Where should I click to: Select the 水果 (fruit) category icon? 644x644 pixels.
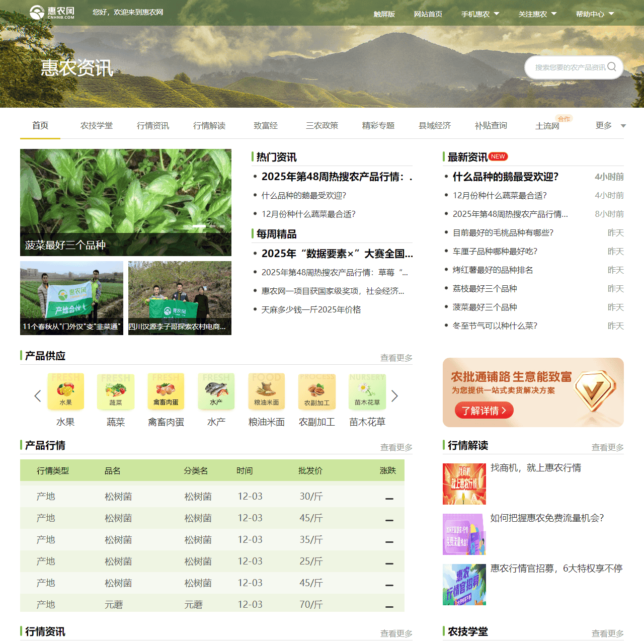tap(65, 391)
